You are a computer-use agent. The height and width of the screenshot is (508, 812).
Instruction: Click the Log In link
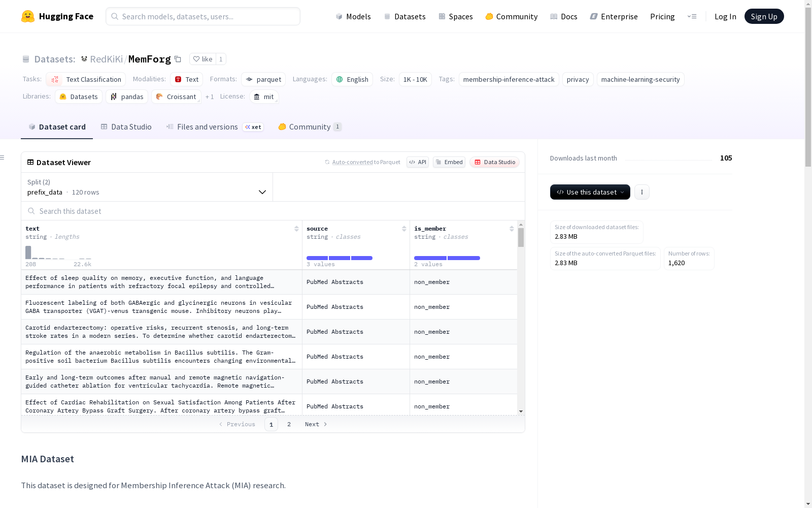tap(725, 16)
